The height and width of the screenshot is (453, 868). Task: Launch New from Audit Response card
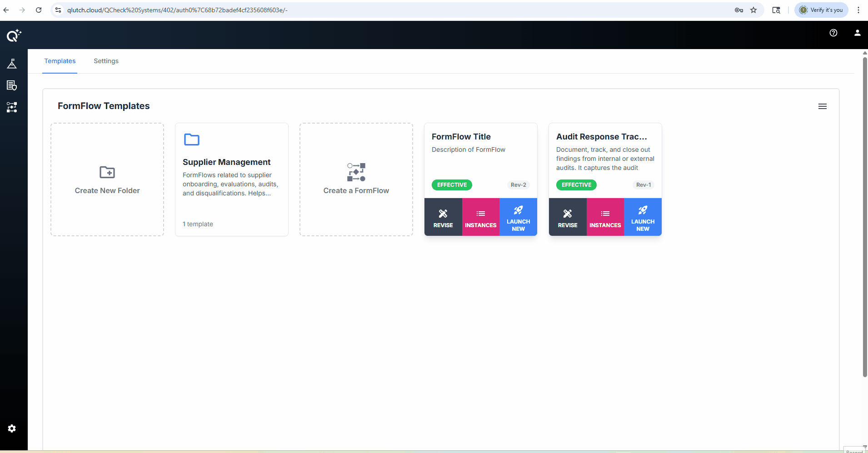click(x=643, y=217)
